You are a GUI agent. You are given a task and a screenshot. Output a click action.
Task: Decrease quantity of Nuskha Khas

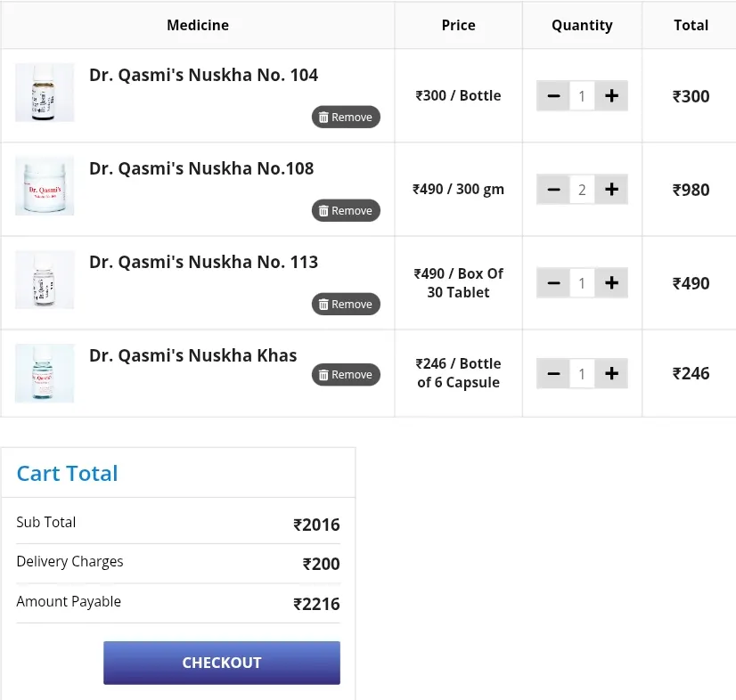click(553, 374)
